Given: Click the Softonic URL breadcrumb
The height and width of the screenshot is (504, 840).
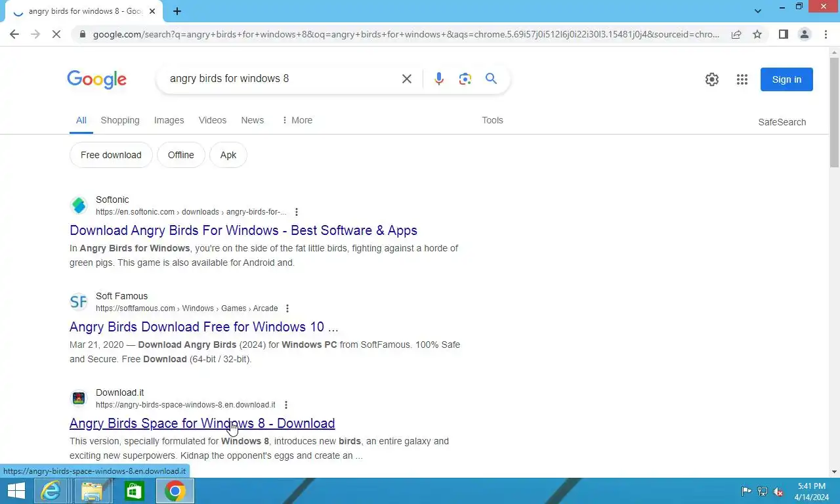Looking at the screenshot, I should tap(191, 212).
